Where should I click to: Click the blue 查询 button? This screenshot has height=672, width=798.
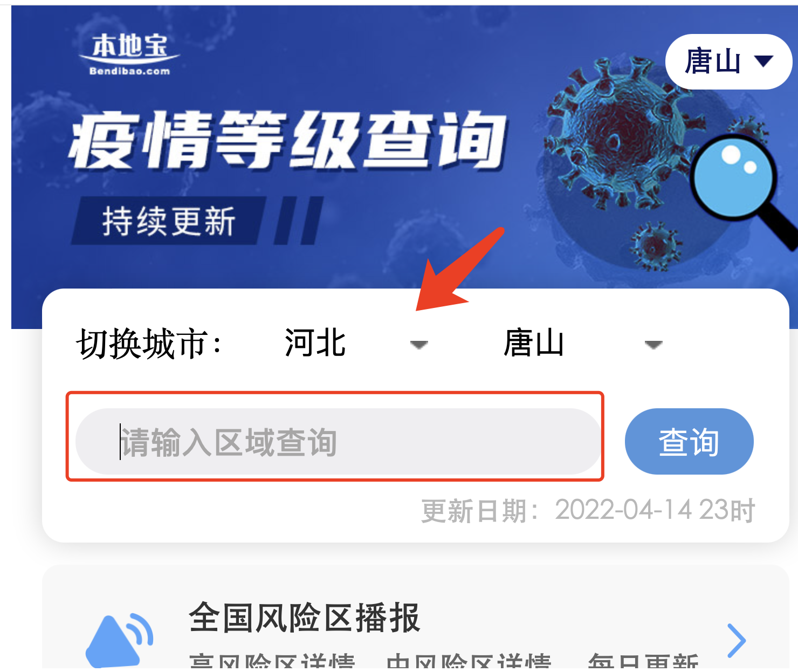[689, 442]
